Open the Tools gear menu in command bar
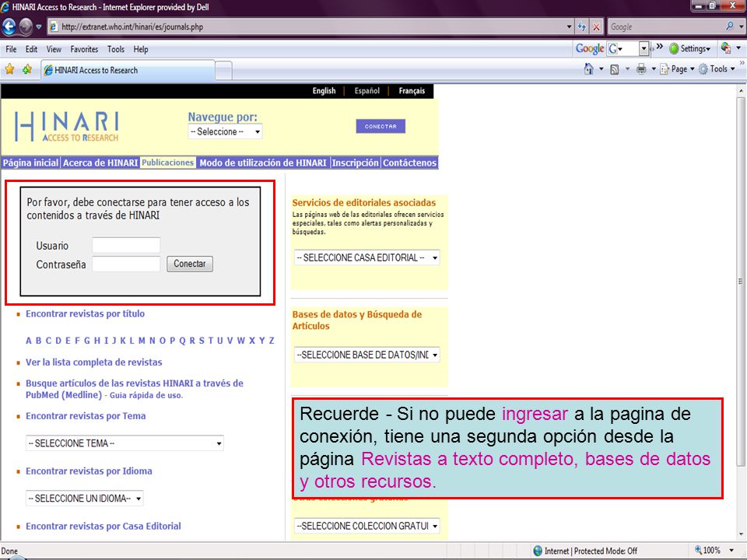This screenshot has height=560, width=747. click(717, 69)
